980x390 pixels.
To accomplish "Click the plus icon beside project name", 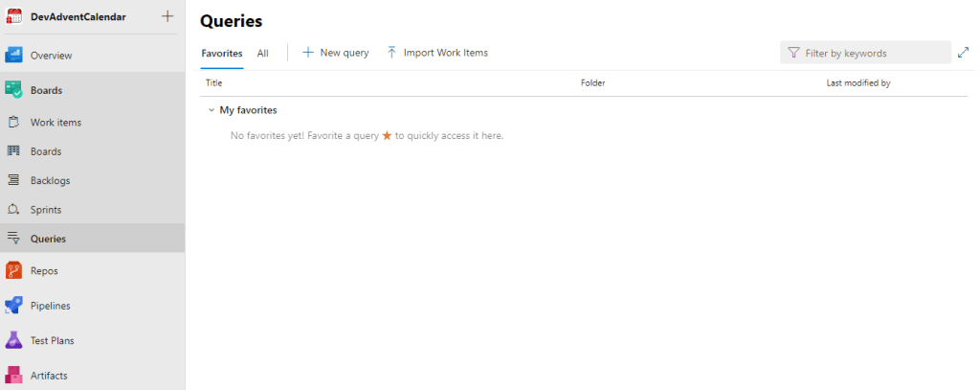I will coord(167,16).
